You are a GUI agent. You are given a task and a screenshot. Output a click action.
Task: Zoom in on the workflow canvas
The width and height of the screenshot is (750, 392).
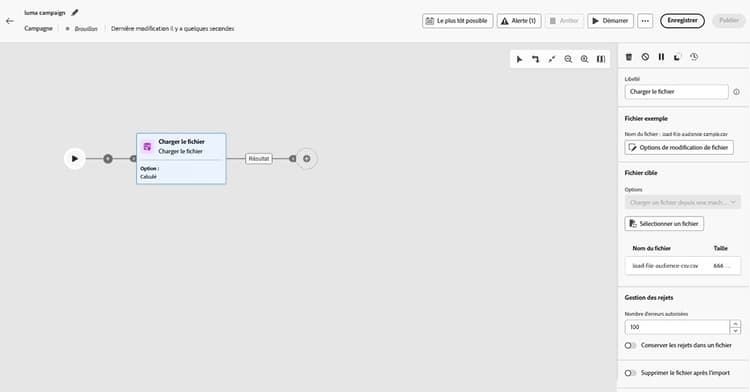pos(585,59)
